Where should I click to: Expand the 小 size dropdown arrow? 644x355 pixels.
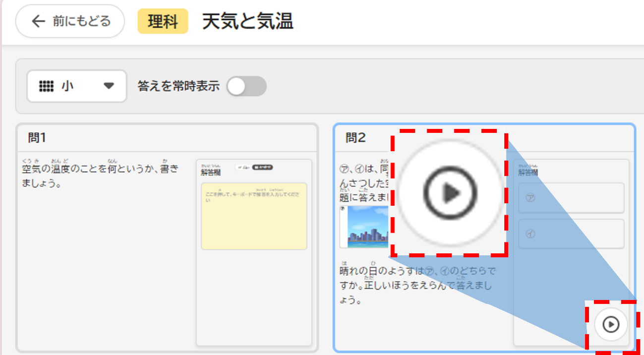point(109,86)
